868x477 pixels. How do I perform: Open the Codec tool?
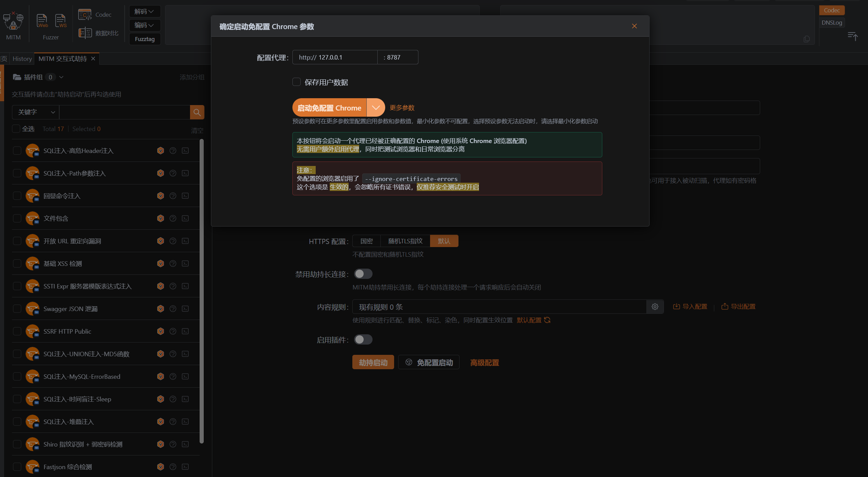click(95, 15)
